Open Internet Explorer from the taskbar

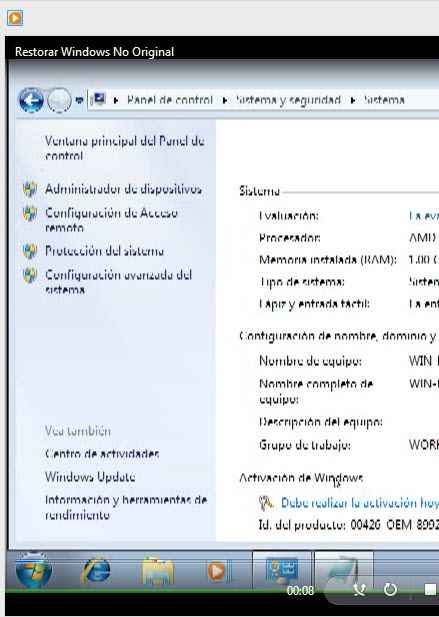click(x=96, y=570)
